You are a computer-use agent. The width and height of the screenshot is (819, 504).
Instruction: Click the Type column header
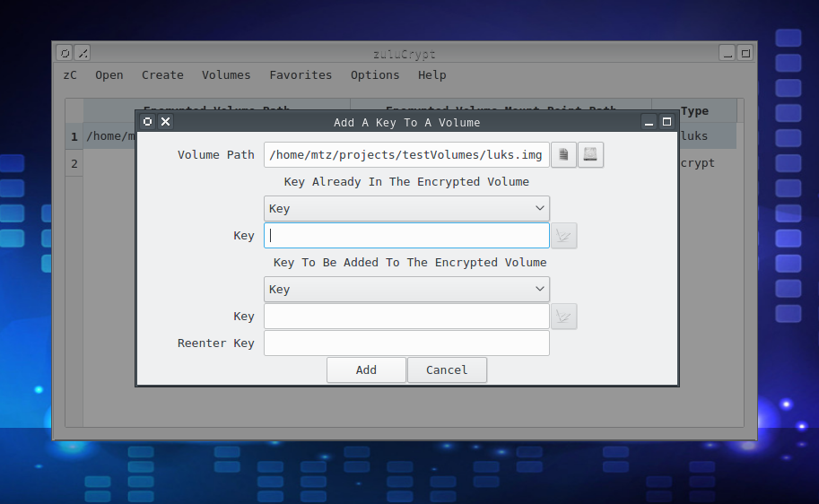[694, 110]
